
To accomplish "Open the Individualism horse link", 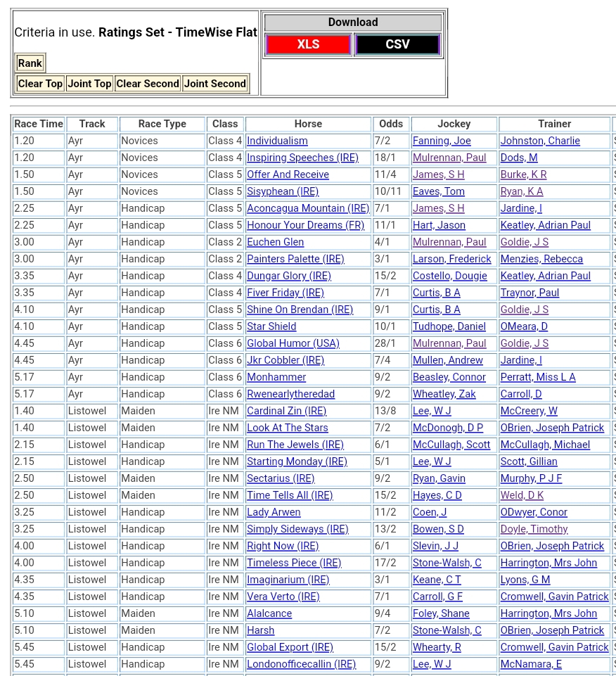I will (x=277, y=141).
